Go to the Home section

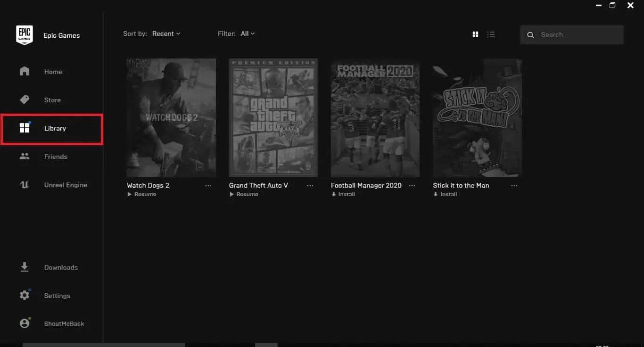pyautogui.click(x=53, y=72)
